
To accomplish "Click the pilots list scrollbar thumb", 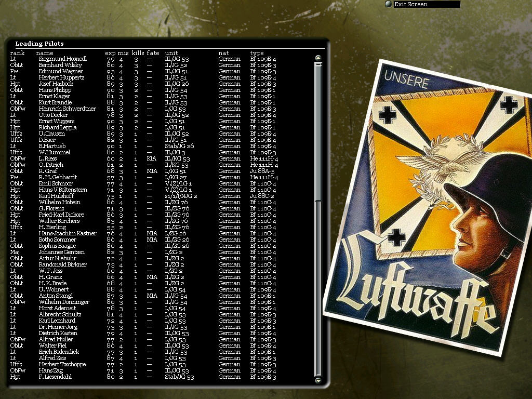I will [x=318, y=131].
